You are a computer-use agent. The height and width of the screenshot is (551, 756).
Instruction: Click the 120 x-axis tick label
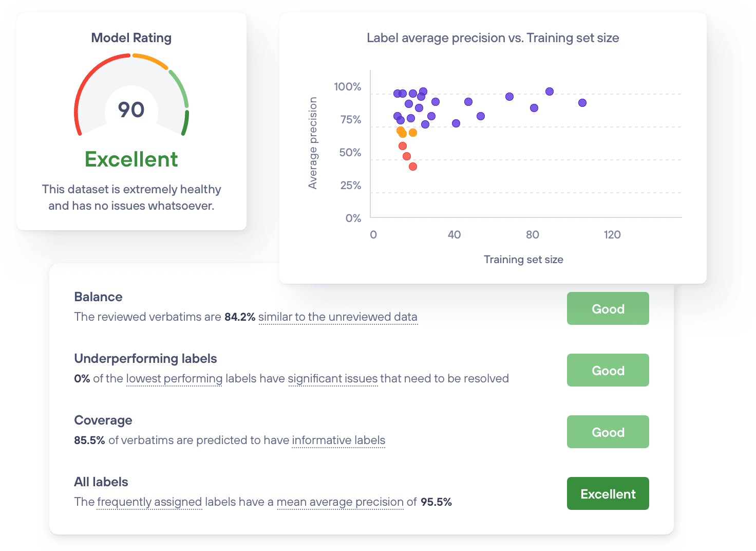(612, 235)
